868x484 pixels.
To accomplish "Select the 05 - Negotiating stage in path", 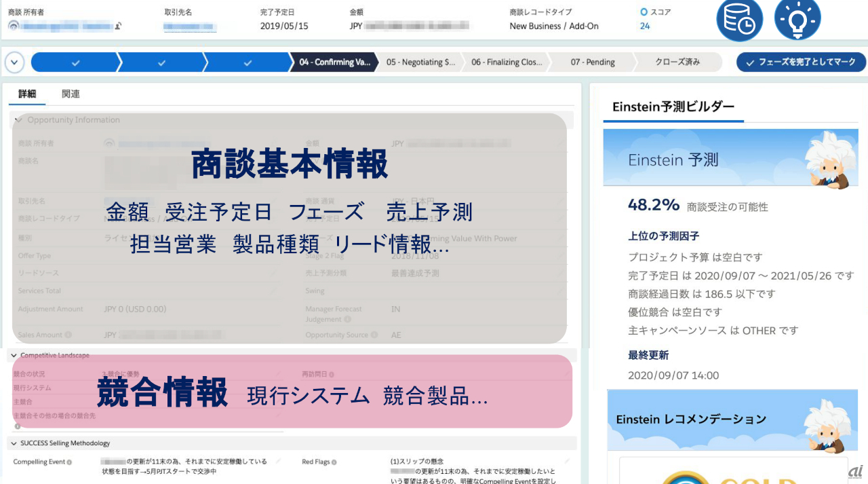I will [x=420, y=62].
